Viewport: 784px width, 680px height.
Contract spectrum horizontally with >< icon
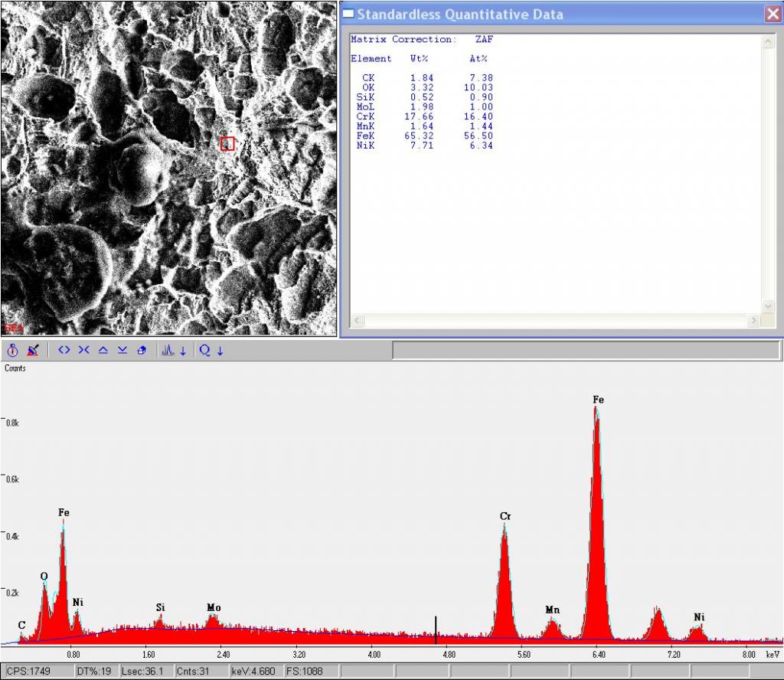(x=83, y=351)
